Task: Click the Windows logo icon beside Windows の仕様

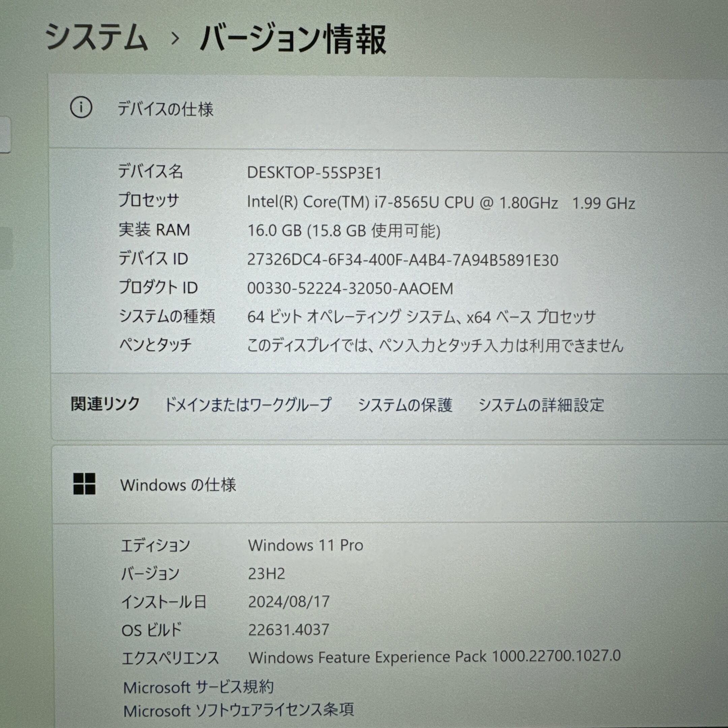Action: click(x=84, y=484)
